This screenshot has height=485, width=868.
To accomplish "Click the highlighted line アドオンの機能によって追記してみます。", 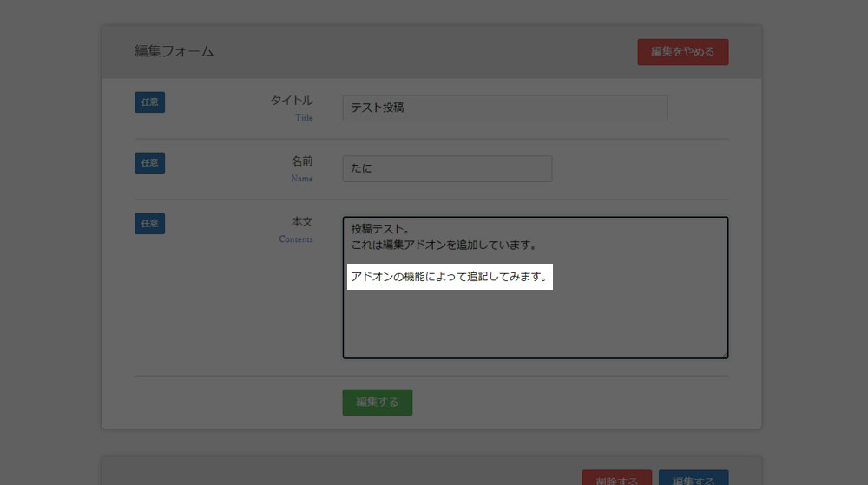I will (x=450, y=277).
